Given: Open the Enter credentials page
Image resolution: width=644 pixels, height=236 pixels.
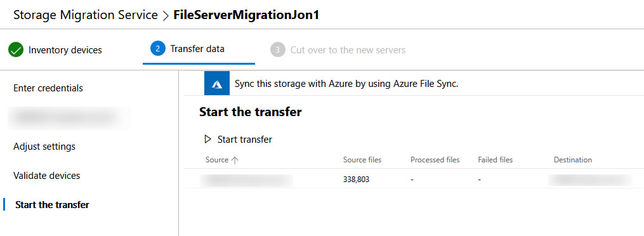Looking at the screenshot, I should [48, 88].
